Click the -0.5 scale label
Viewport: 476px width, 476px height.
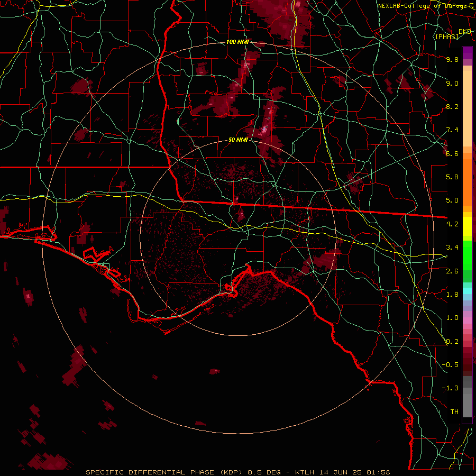pos(450,365)
